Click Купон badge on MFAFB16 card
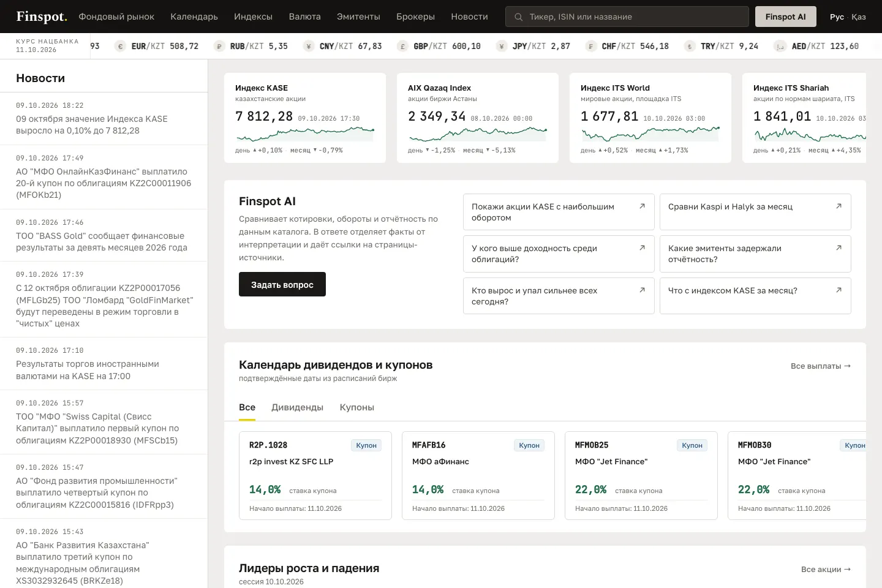Screen dimensions: 882x588 (x=529, y=445)
